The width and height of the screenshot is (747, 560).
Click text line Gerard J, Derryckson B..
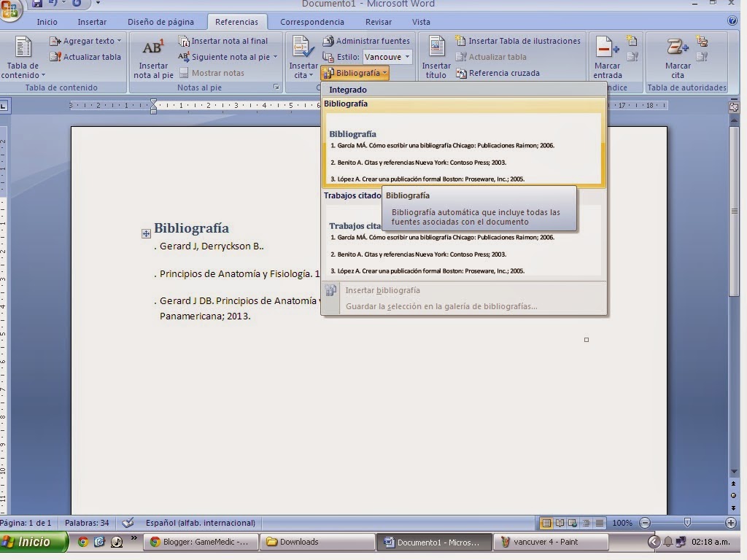click(x=211, y=246)
